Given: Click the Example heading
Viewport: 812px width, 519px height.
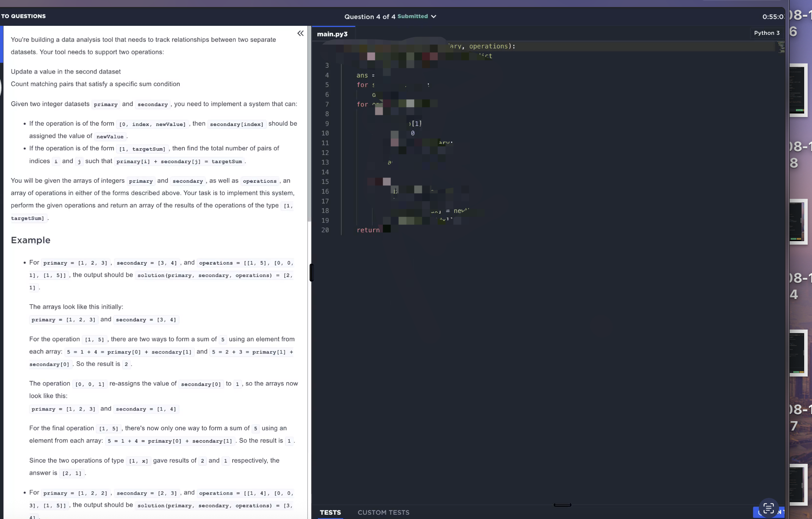Looking at the screenshot, I should tap(31, 240).
